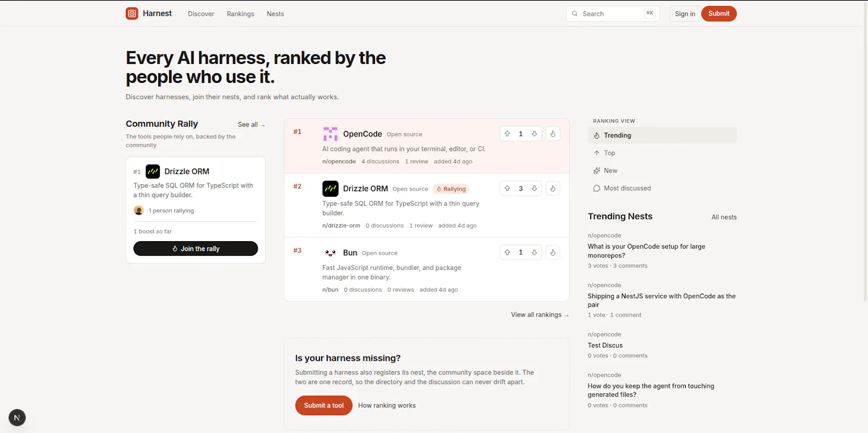
Task: Open the Bun tool title
Action: coord(350,253)
